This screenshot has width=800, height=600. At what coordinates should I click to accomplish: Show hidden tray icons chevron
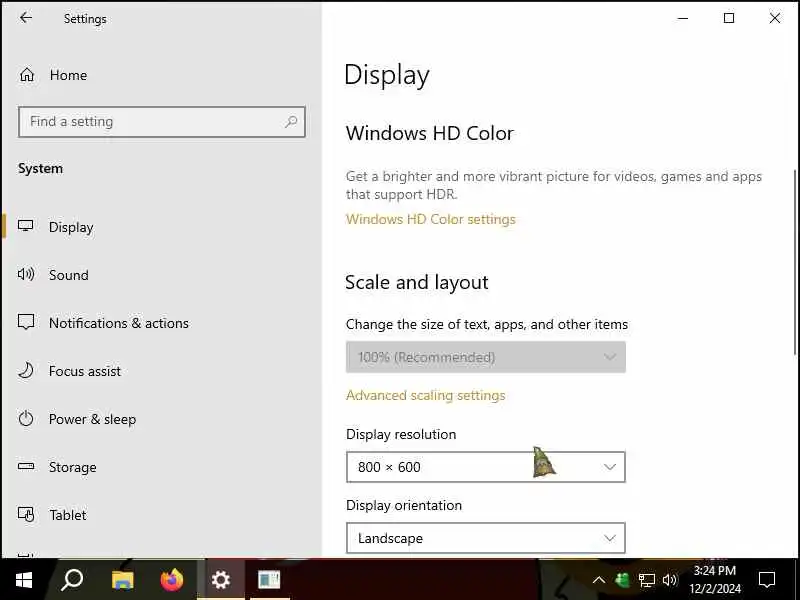pos(599,580)
